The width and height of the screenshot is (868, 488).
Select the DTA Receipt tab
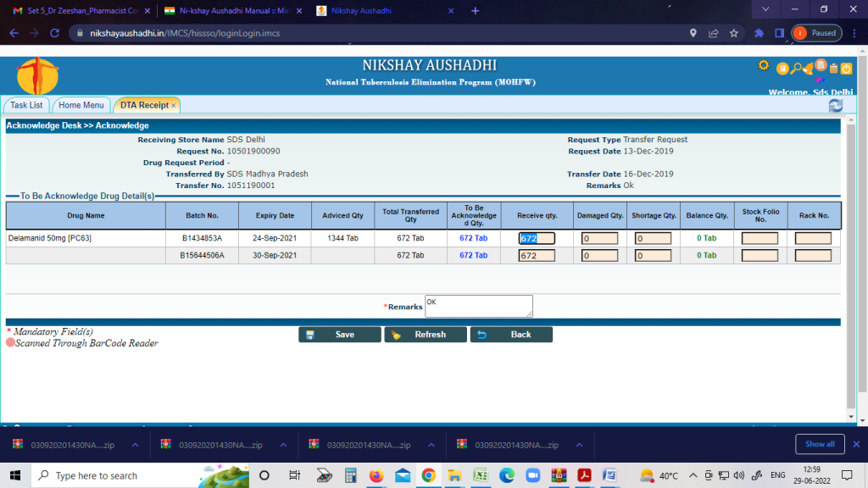pos(144,105)
